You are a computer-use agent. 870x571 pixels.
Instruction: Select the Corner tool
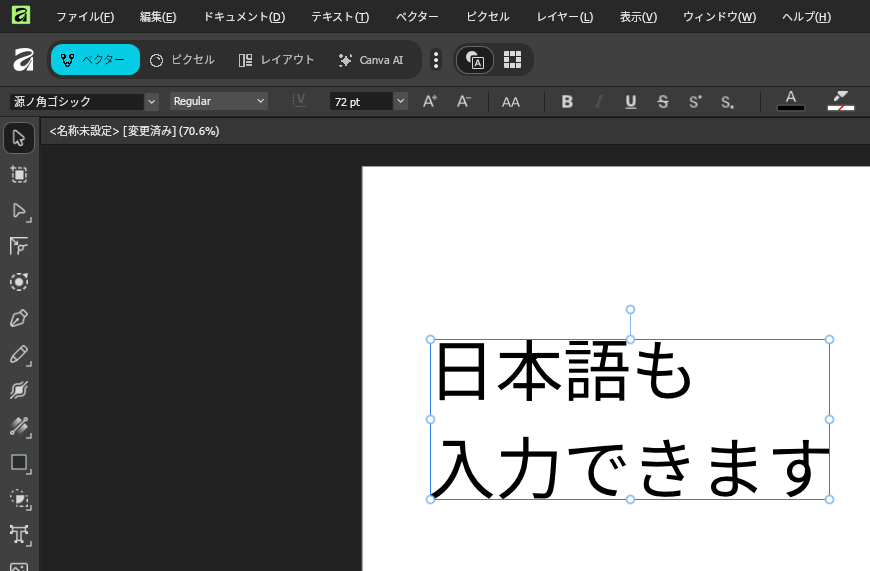coord(19,246)
